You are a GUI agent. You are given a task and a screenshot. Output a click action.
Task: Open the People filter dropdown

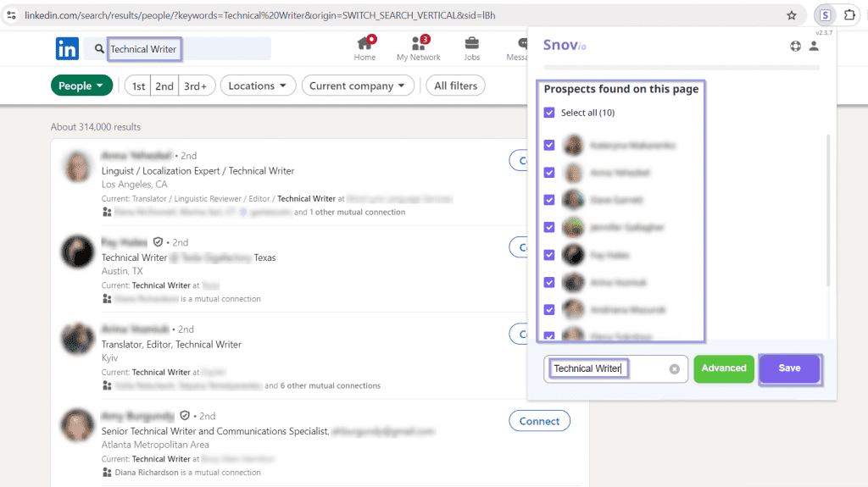pyautogui.click(x=81, y=86)
